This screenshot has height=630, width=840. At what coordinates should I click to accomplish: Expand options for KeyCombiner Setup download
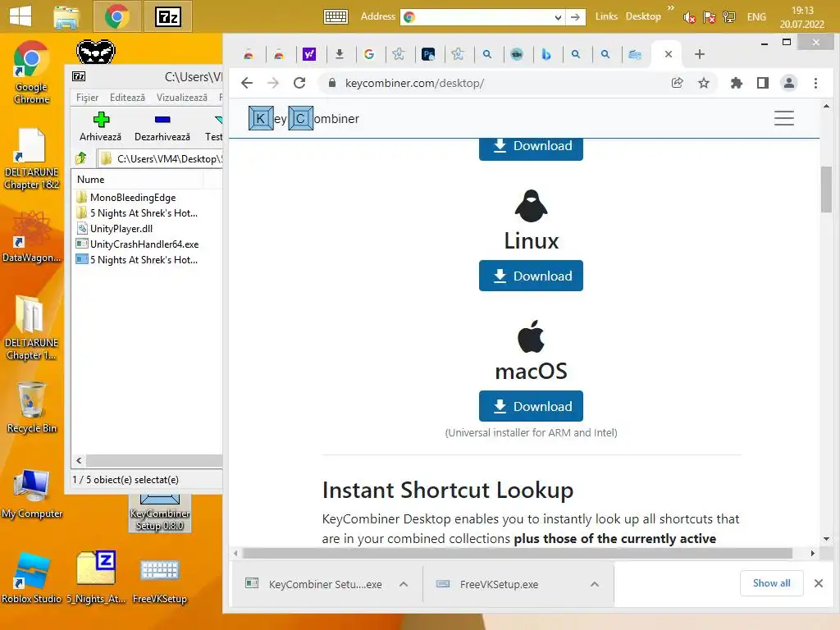pos(404,584)
